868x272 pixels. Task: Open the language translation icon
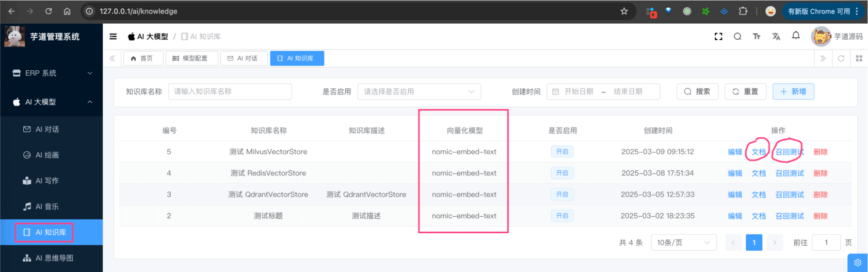[x=776, y=37]
